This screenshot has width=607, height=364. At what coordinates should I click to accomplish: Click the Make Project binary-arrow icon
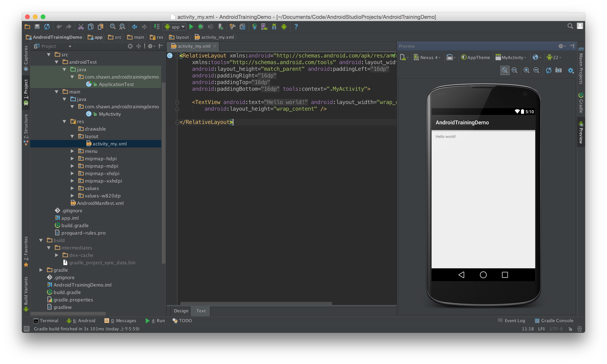(x=156, y=27)
